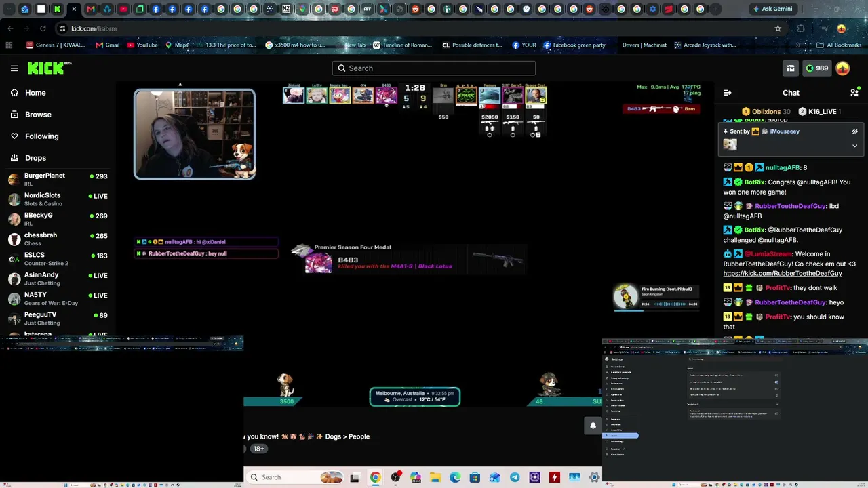Expand the pinned chat message
The height and width of the screenshot is (488, 868).
click(854, 146)
